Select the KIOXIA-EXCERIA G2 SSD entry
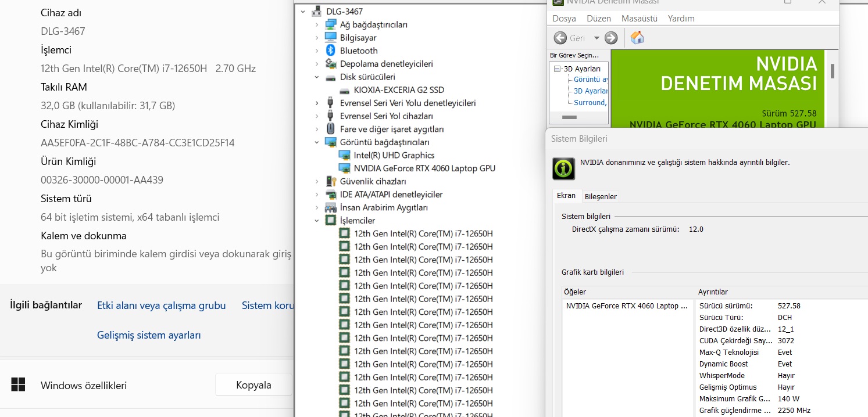This screenshot has height=417, width=868. coord(399,90)
